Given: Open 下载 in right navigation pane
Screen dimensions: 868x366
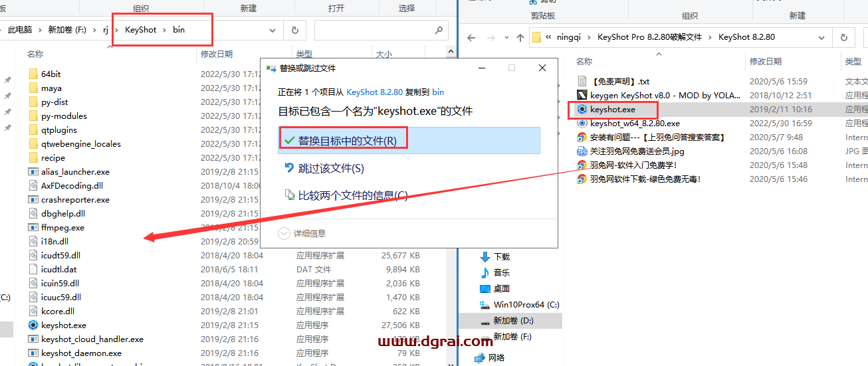Looking at the screenshot, I should [x=502, y=256].
